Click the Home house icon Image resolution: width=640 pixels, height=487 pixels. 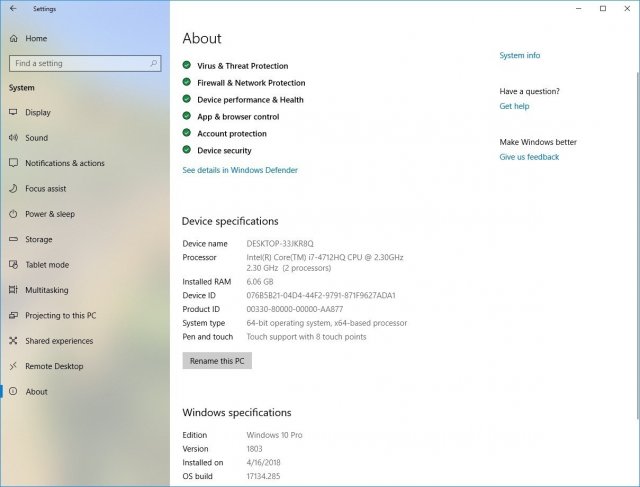(13, 38)
